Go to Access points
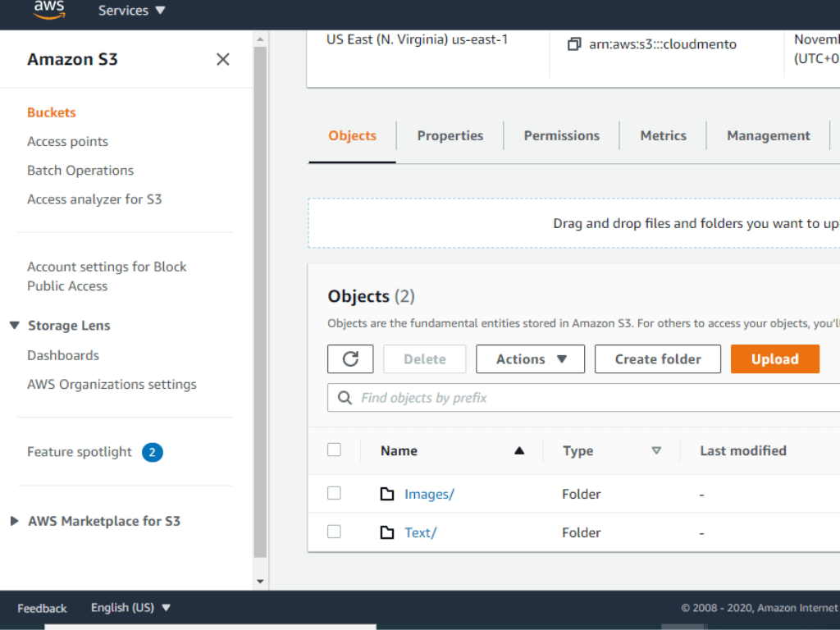Image resolution: width=840 pixels, height=630 pixels. pos(67,141)
